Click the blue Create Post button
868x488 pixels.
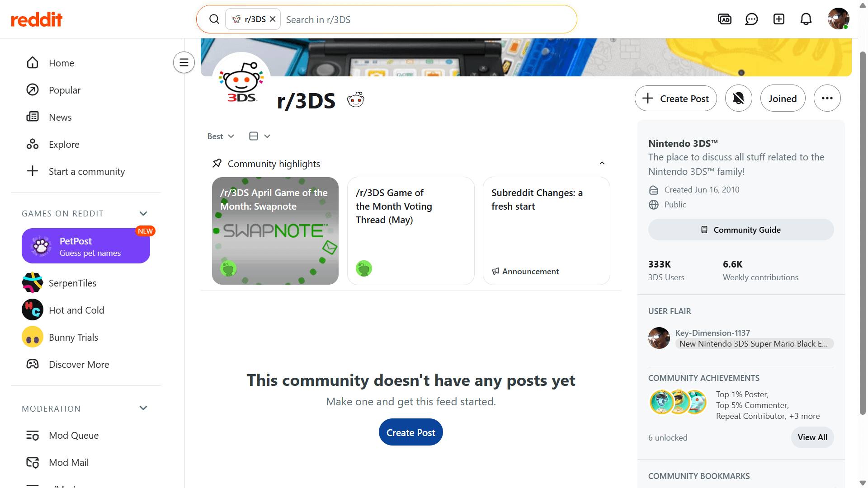tap(410, 432)
